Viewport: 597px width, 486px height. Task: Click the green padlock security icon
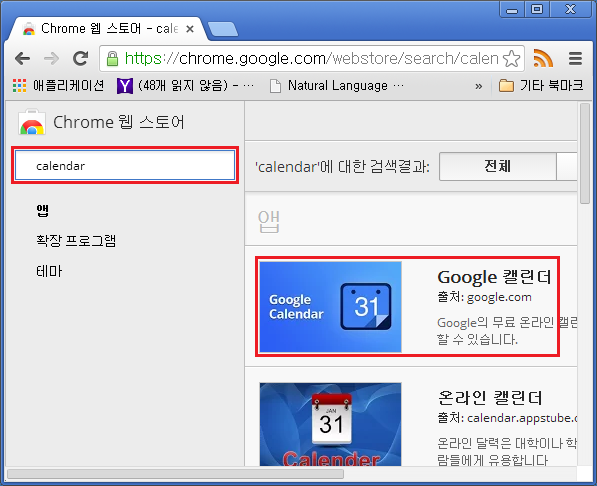tap(112, 59)
